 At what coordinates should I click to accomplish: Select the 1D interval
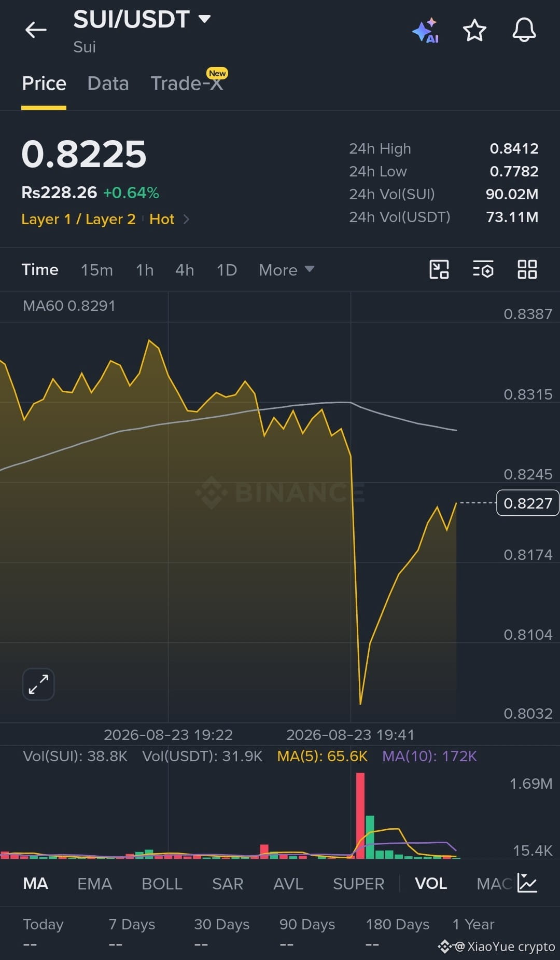(227, 270)
